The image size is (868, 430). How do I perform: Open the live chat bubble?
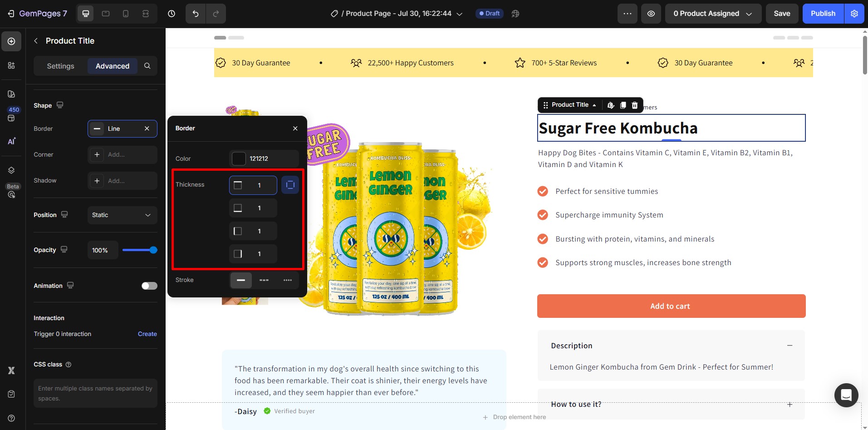[x=846, y=395]
